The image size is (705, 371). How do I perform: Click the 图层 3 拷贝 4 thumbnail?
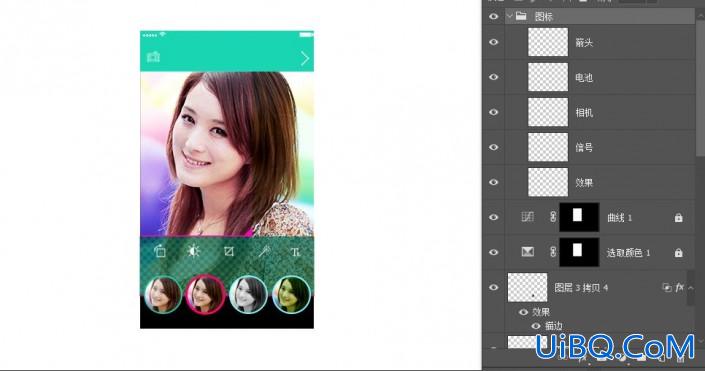(x=527, y=287)
